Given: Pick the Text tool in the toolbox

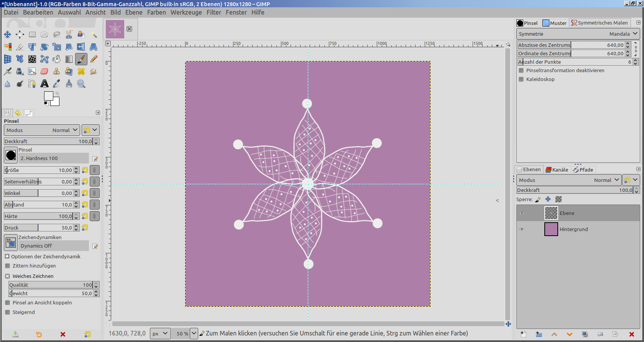Looking at the screenshot, I should pos(44,84).
